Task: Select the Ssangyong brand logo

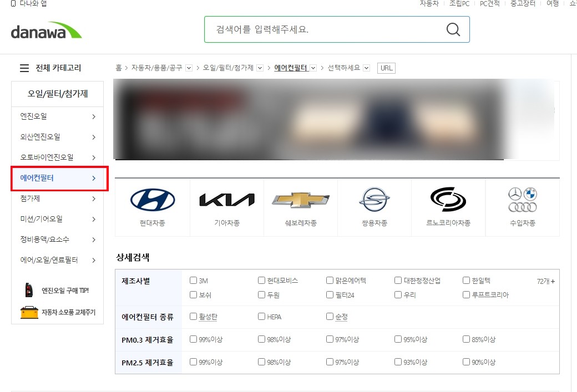Action: (374, 200)
